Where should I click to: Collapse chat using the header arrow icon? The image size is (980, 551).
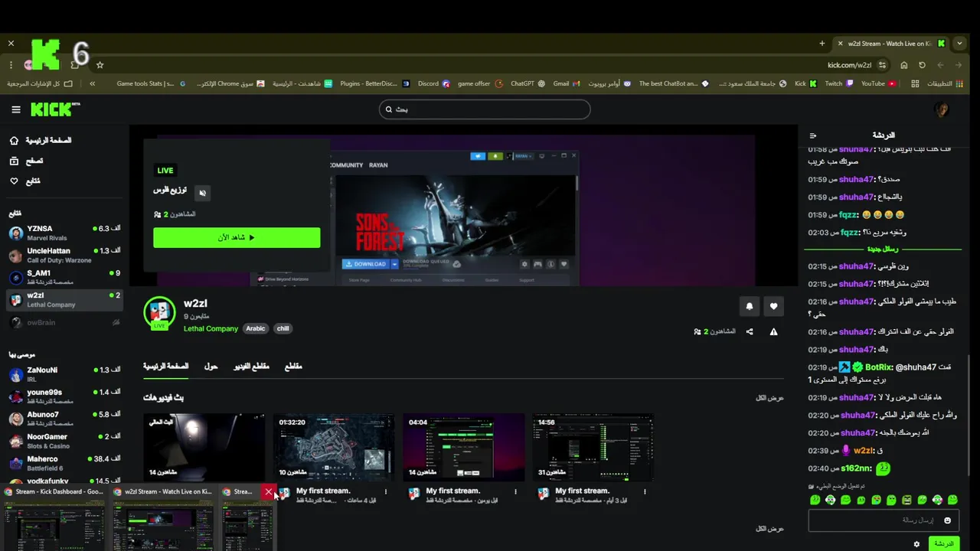(x=813, y=135)
